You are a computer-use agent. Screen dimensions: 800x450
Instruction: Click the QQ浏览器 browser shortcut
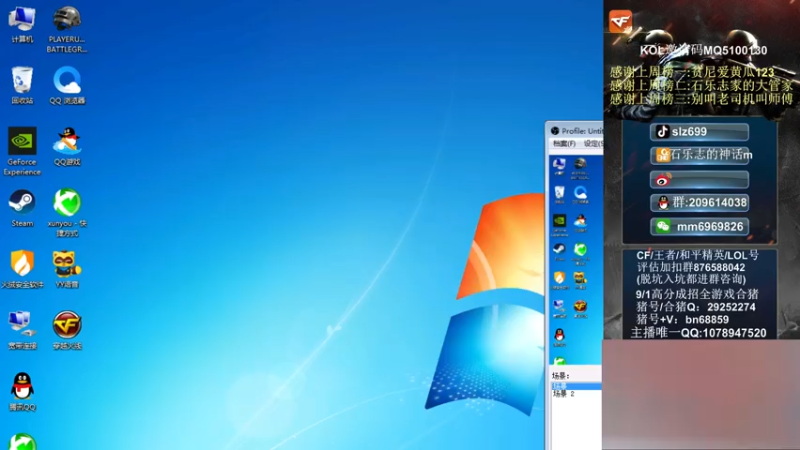(x=67, y=86)
